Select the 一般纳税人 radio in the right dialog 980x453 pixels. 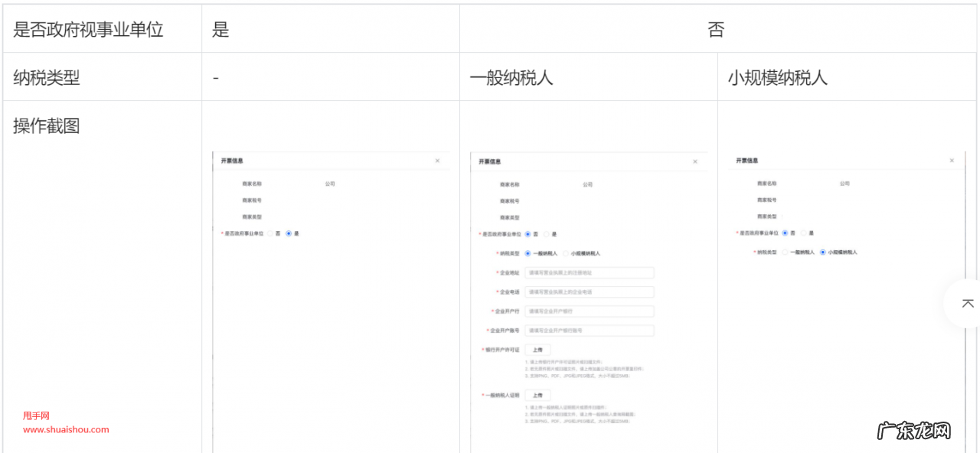786,252
